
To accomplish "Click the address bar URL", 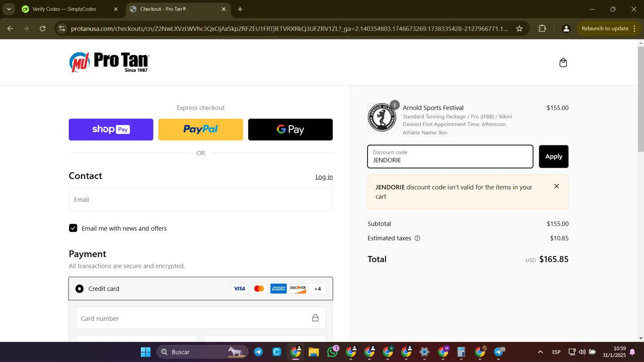I will point(289,29).
